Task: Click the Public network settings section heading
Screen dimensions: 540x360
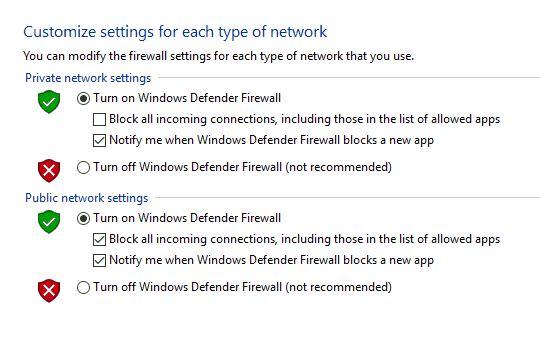Action: point(87,198)
